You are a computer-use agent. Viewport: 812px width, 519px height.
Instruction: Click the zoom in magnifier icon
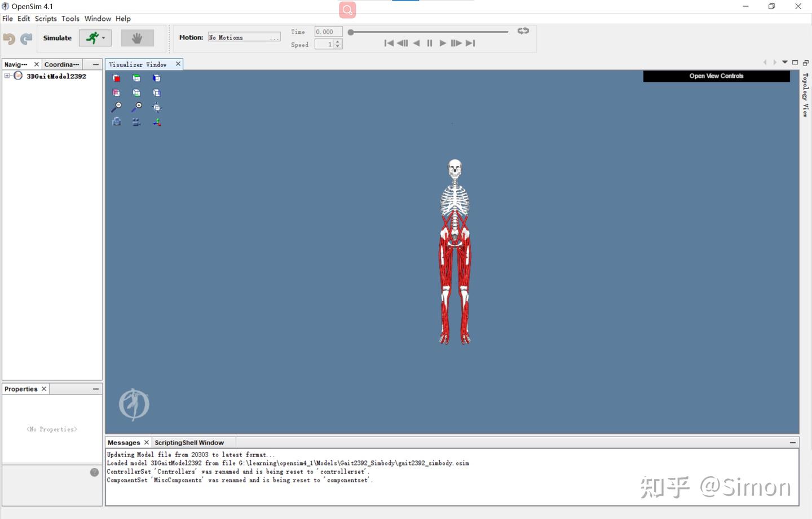coord(136,107)
